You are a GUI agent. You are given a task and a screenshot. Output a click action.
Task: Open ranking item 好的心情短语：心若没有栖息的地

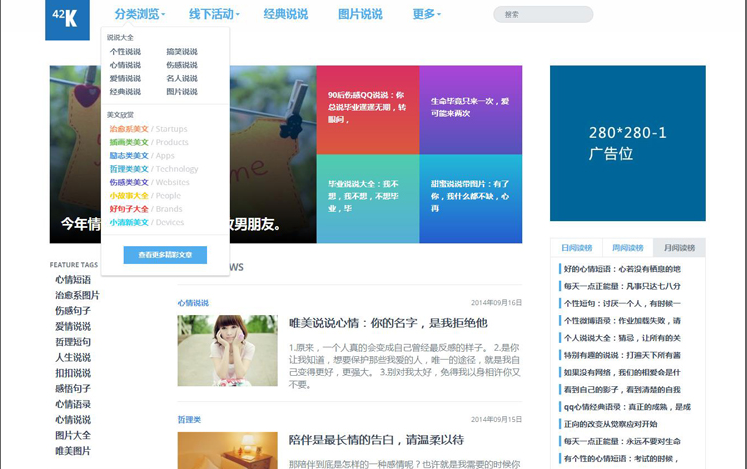tap(622, 269)
